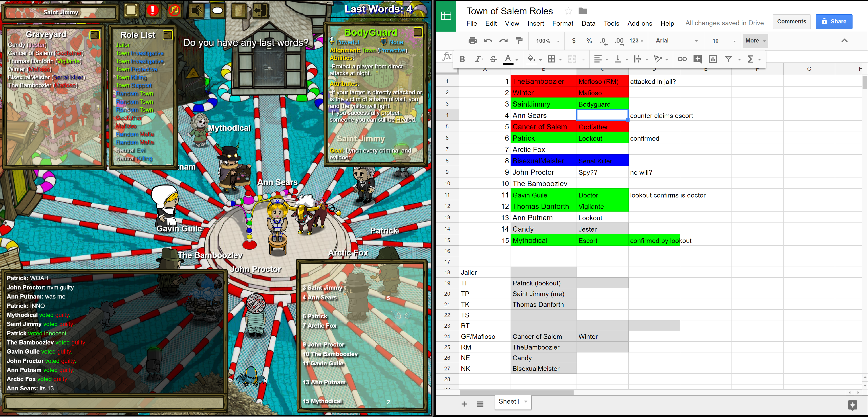Click the insert link icon
The image size is (868, 417).
[682, 59]
